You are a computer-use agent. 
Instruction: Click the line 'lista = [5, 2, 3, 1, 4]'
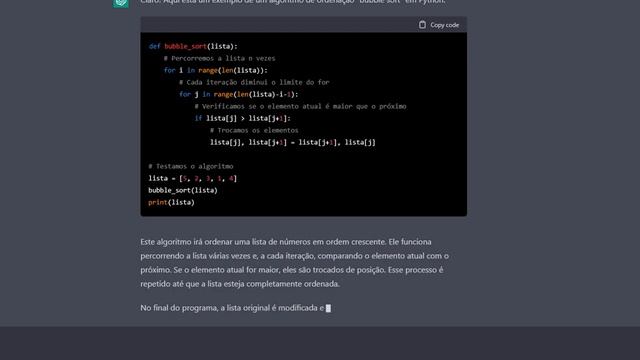(x=192, y=178)
